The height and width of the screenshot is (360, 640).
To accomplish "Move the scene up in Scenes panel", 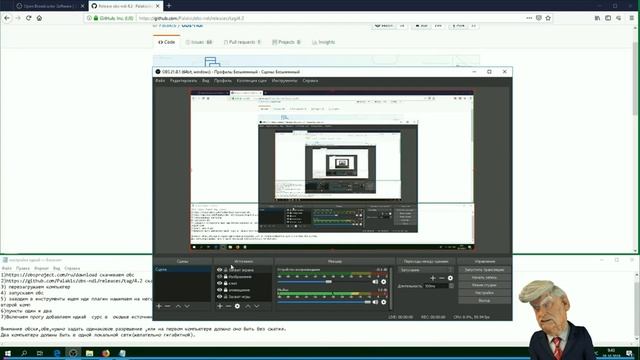I will (178, 306).
